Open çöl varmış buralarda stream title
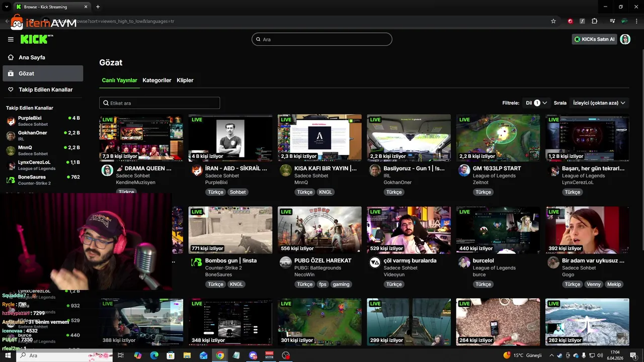This screenshot has width=644, height=362. coord(410,261)
